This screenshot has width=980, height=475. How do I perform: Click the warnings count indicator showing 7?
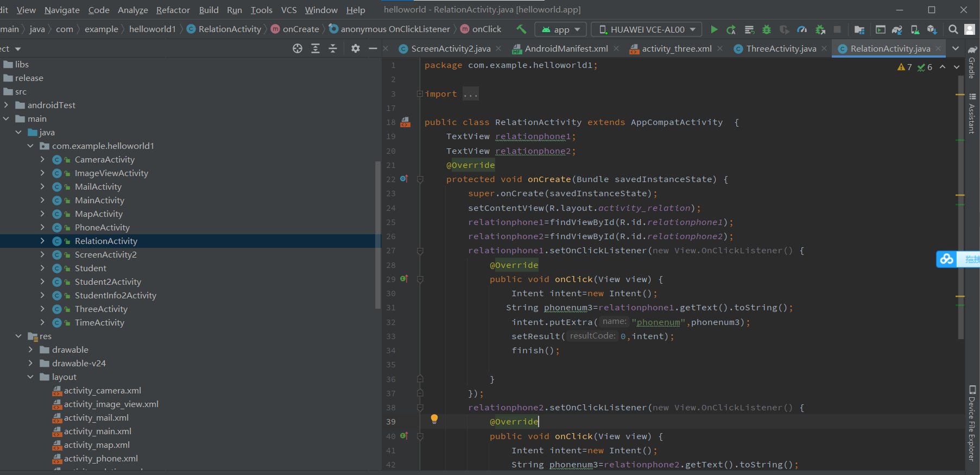905,67
